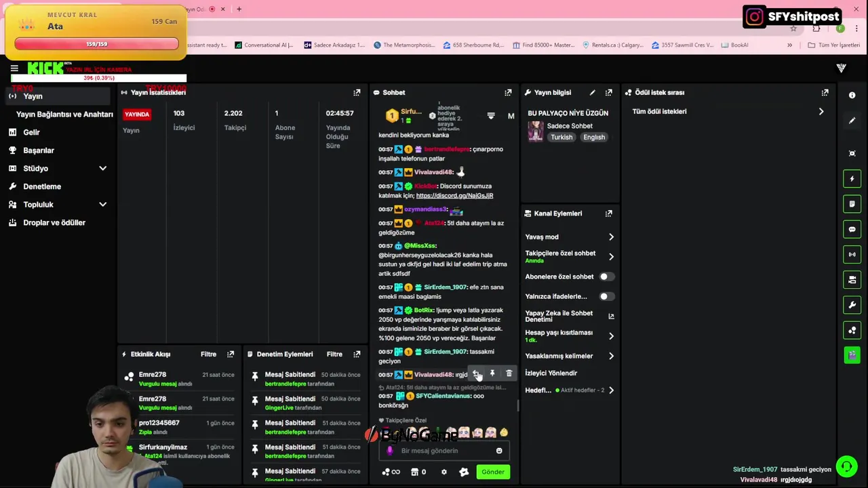The image size is (868, 488).
Task: Pop out the Yayın bilgisi panel
Action: 608,92
